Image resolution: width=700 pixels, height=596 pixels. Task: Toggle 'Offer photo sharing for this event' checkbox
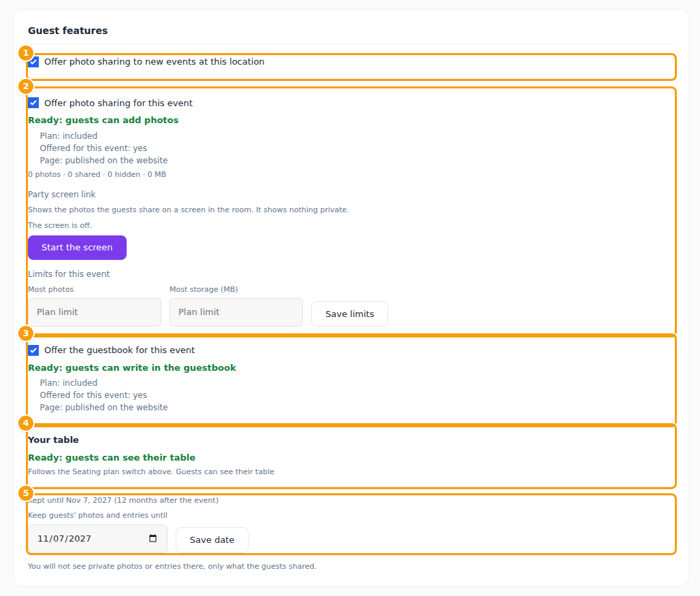coord(33,103)
